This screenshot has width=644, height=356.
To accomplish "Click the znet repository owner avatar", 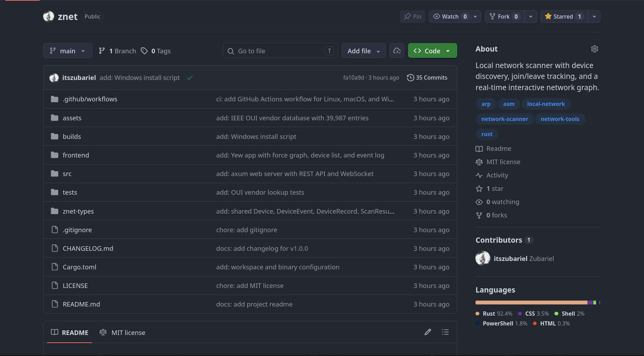I will tap(49, 16).
